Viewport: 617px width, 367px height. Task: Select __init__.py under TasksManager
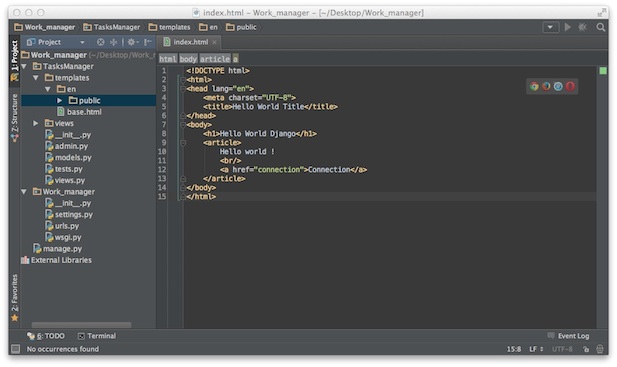(68, 135)
